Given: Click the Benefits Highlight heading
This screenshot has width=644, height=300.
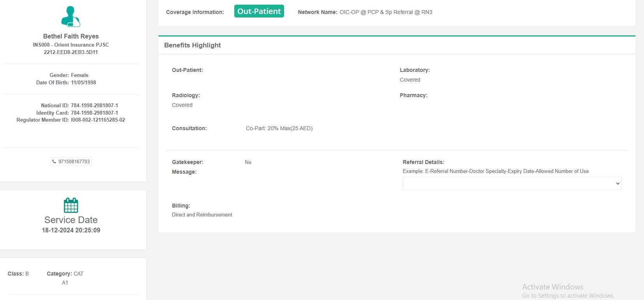Looking at the screenshot, I should click(193, 45).
